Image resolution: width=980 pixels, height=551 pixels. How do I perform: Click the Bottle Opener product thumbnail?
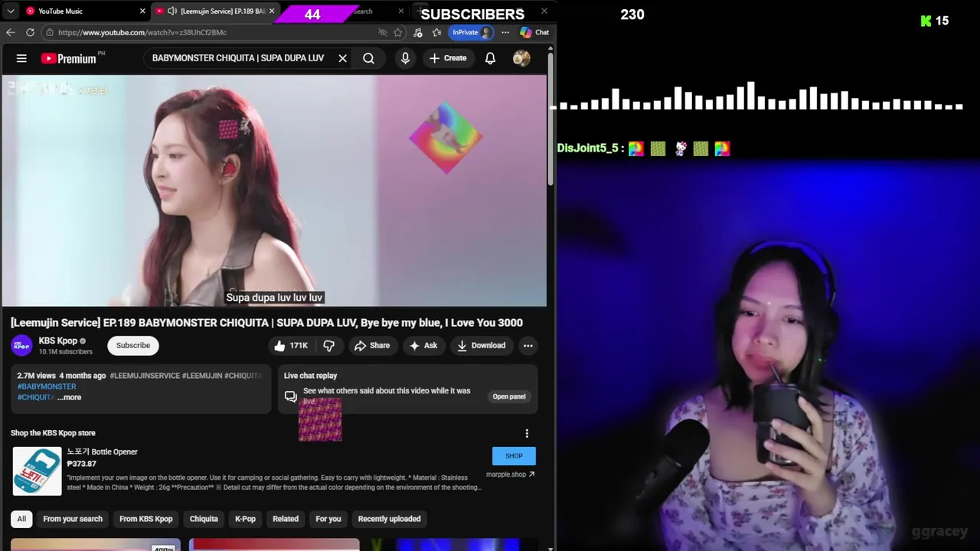point(37,471)
